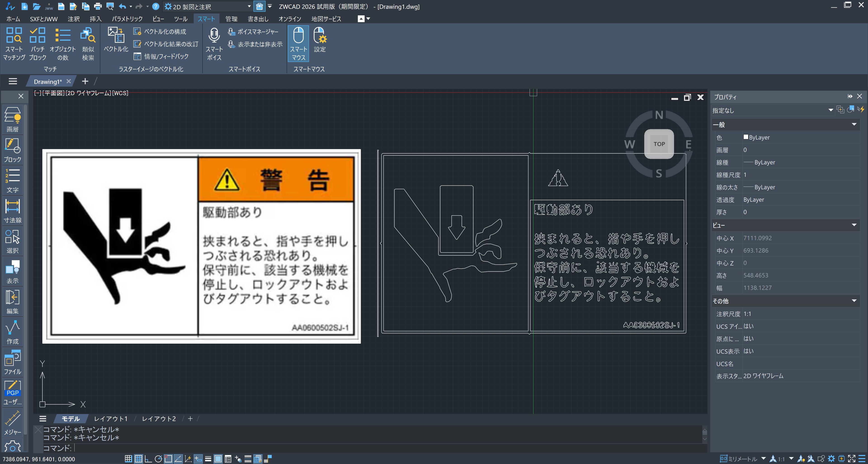Screen dimensions: 868x464
Task: Click 表示または非表示 voice button
Action: 255,44
